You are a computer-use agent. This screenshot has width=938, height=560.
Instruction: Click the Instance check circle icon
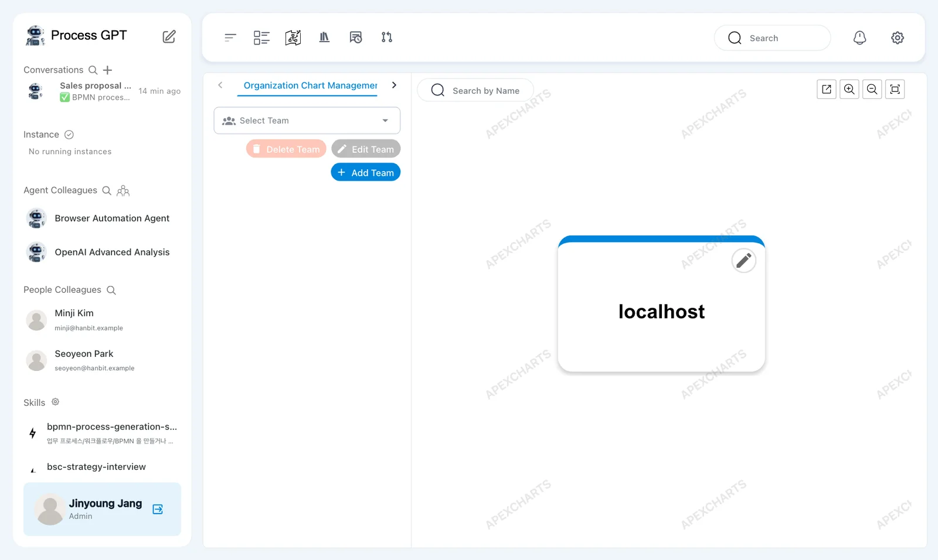point(69,135)
